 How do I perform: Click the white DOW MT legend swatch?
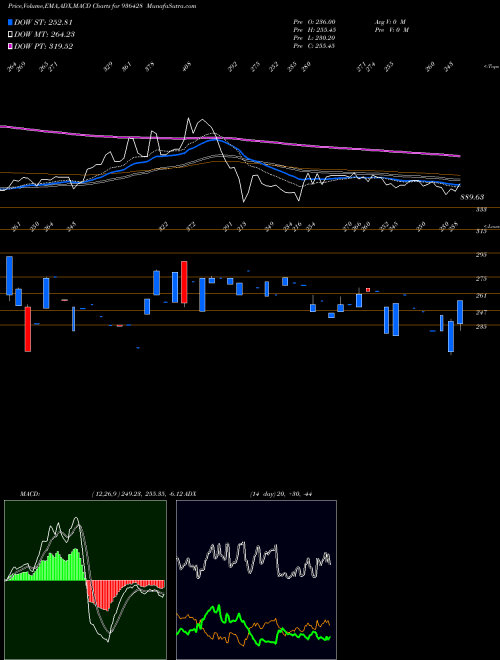(10, 35)
